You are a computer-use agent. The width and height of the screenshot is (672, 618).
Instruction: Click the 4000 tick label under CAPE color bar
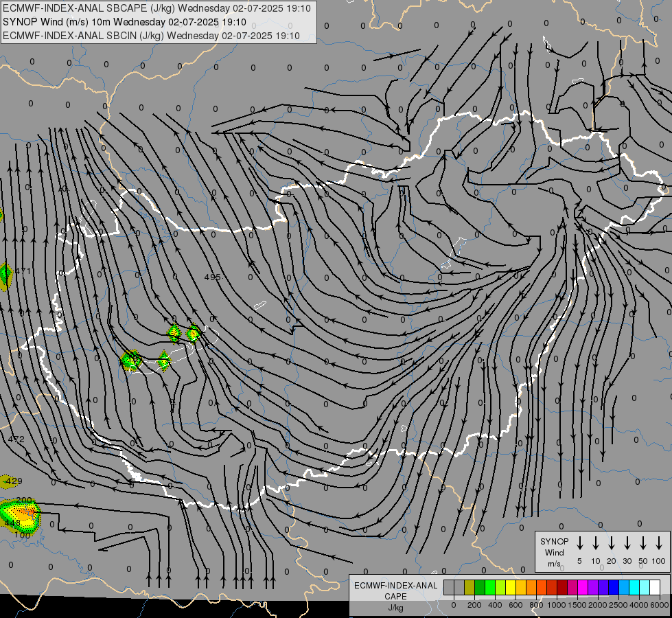point(639,605)
